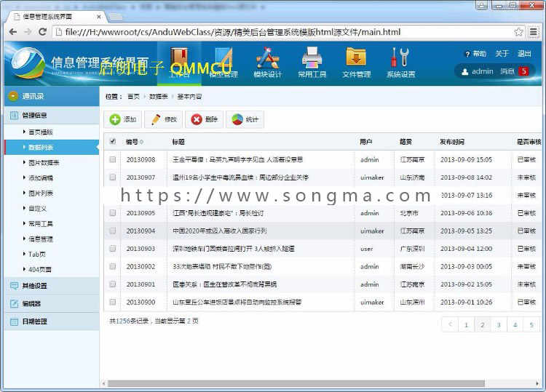Toggle the select-all checkbox in table header

pyautogui.click(x=112, y=141)
